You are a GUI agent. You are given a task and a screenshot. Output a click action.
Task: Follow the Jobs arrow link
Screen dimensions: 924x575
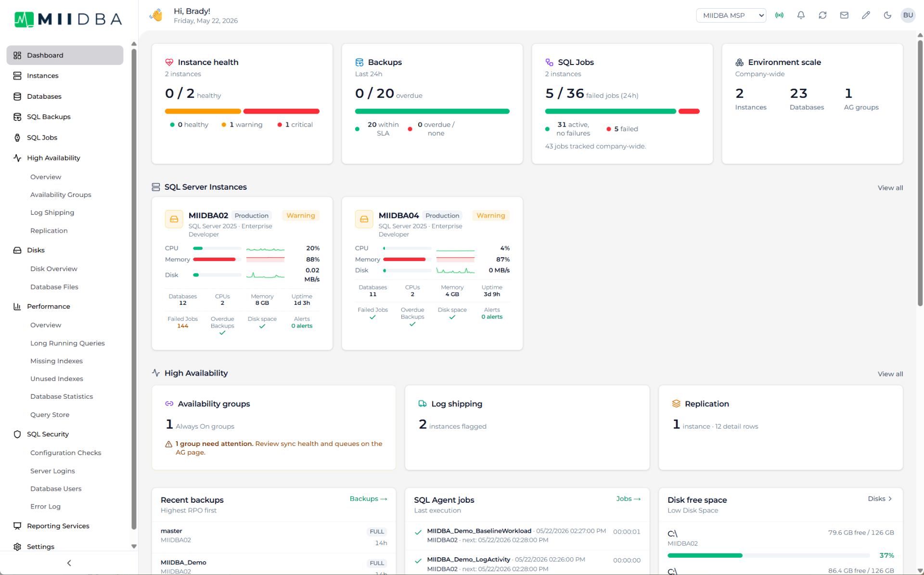tap(628, 499)
